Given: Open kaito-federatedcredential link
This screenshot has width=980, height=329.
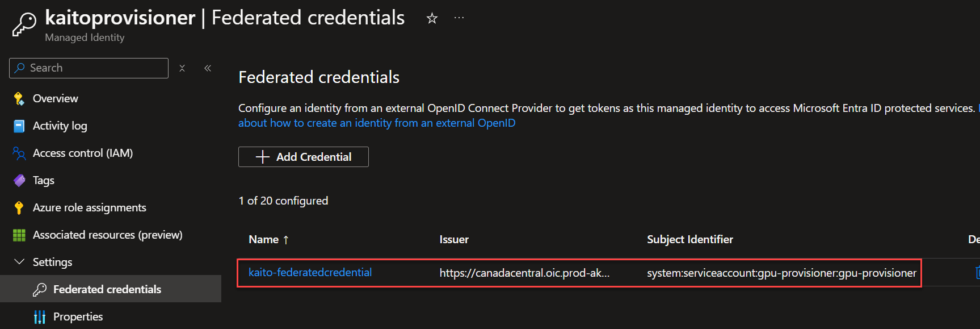Looking at the screenshot, I should click(x=310, y=273).
